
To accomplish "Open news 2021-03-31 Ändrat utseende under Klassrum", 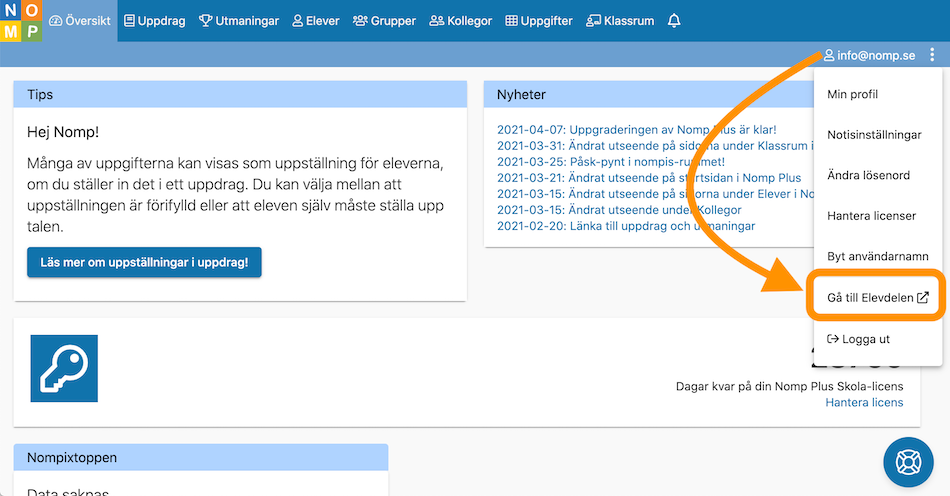I will coord(656,145).
